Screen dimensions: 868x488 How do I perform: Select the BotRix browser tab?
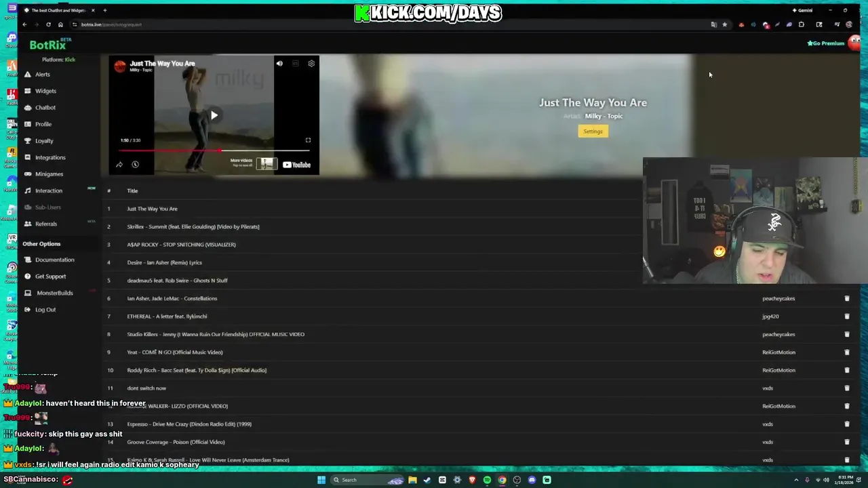click(58, 10)
